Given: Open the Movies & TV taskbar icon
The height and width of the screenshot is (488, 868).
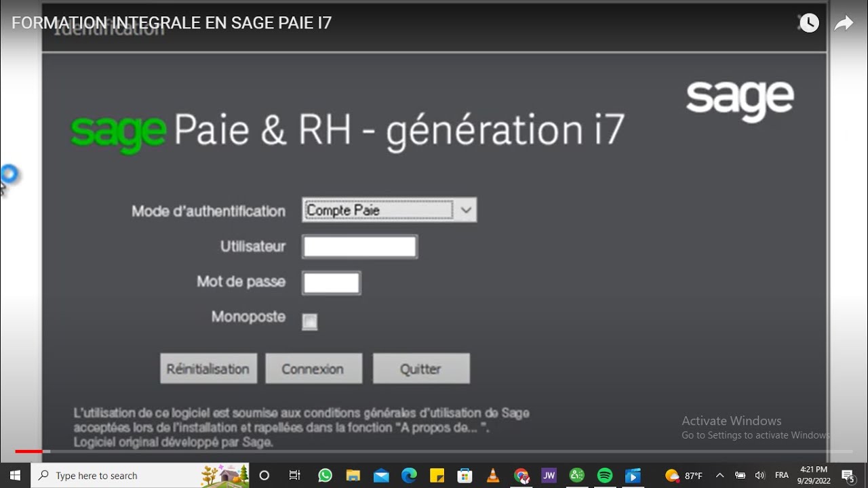Looking at the screenshot, I should pos(633,475).
